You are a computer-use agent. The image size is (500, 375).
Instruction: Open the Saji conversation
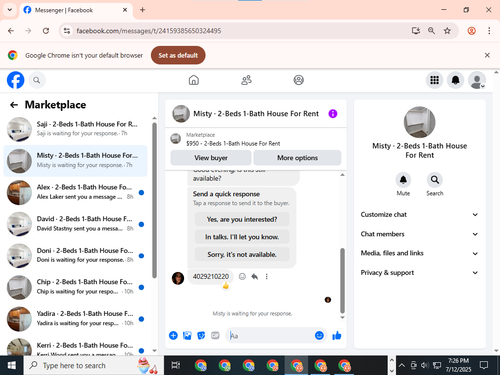(76, 129)
